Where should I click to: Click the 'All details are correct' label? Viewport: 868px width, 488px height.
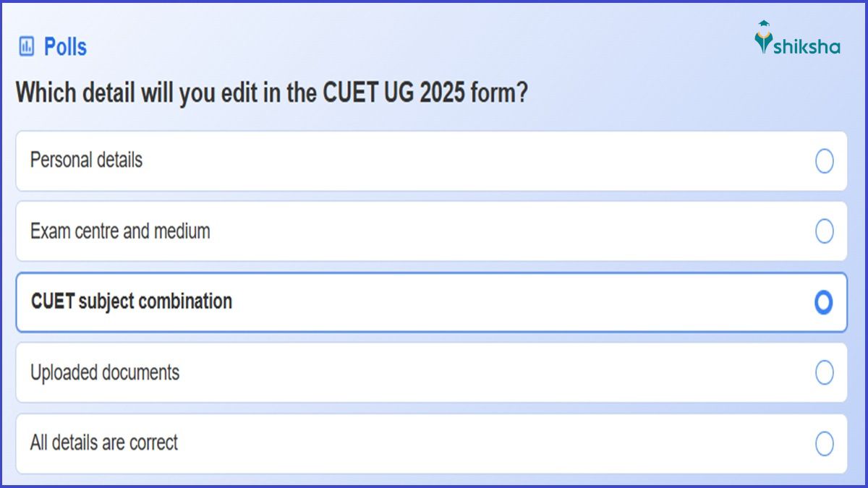(103, 442)
